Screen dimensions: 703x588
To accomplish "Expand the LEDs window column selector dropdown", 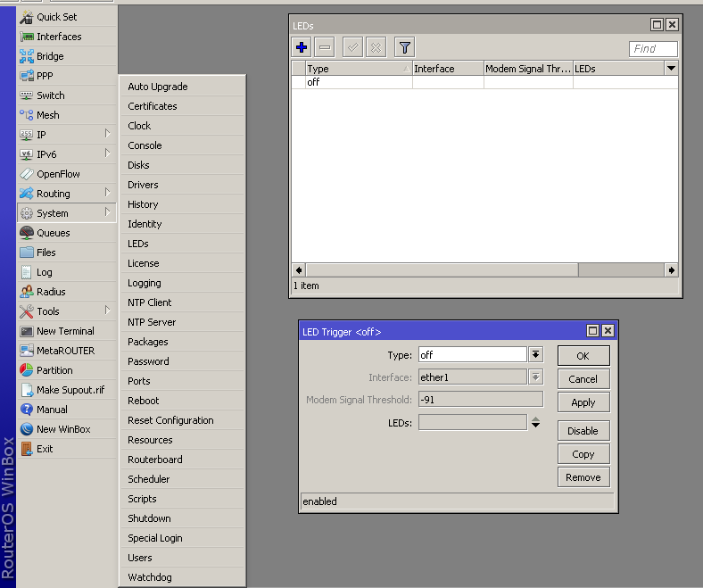I will pyautogui.click(x=671, y=68).
